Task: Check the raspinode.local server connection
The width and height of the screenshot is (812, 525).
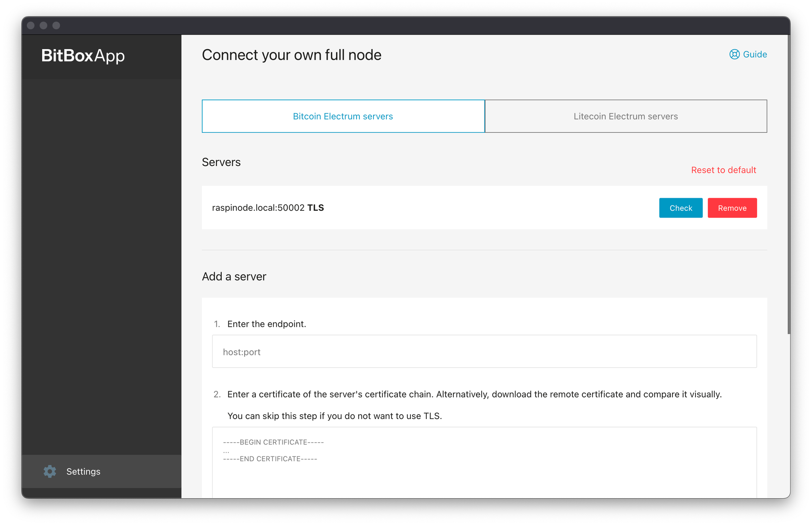Action: pos(680,208)
